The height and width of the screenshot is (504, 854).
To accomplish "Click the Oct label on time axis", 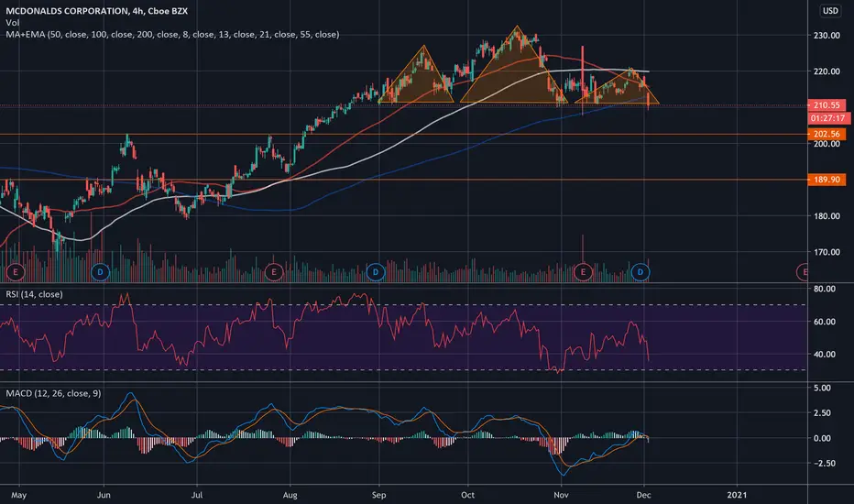I will pos(468,495).
